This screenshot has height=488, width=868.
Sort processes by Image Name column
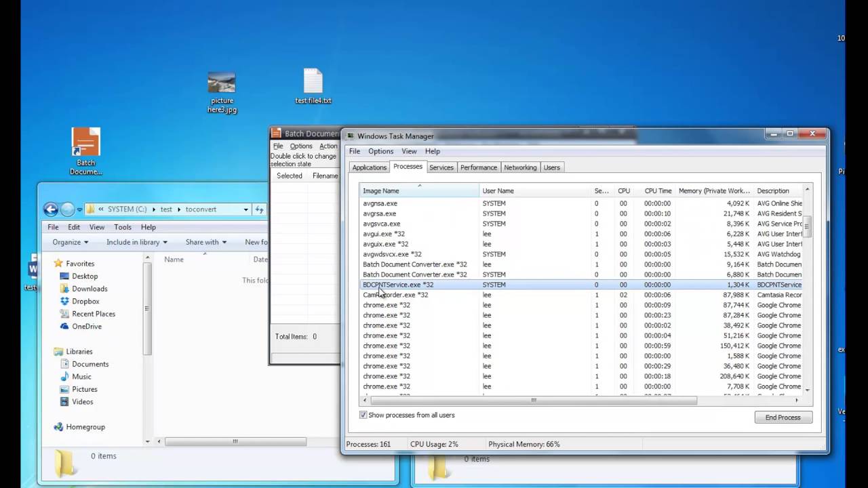point(419,190)
